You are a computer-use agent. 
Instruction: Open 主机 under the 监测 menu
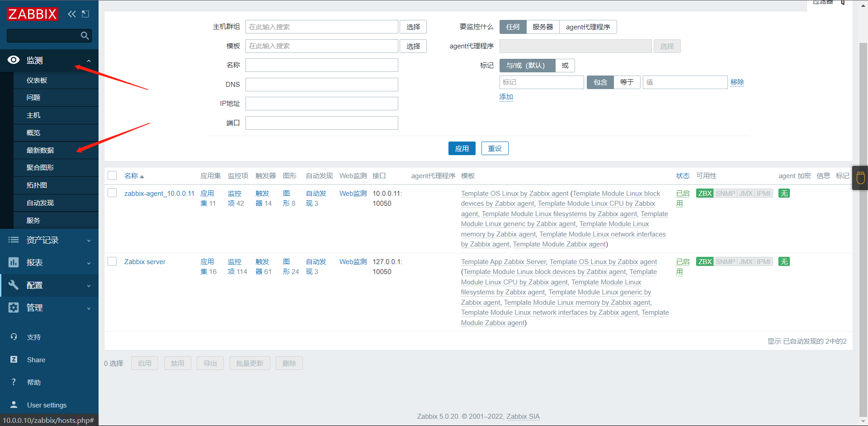(56, 115)
